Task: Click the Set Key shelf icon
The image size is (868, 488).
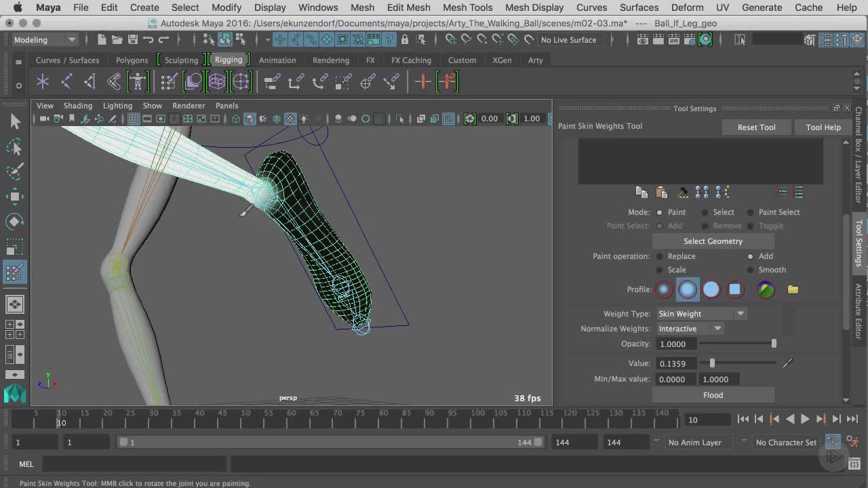Action: (x=423, y=82)
